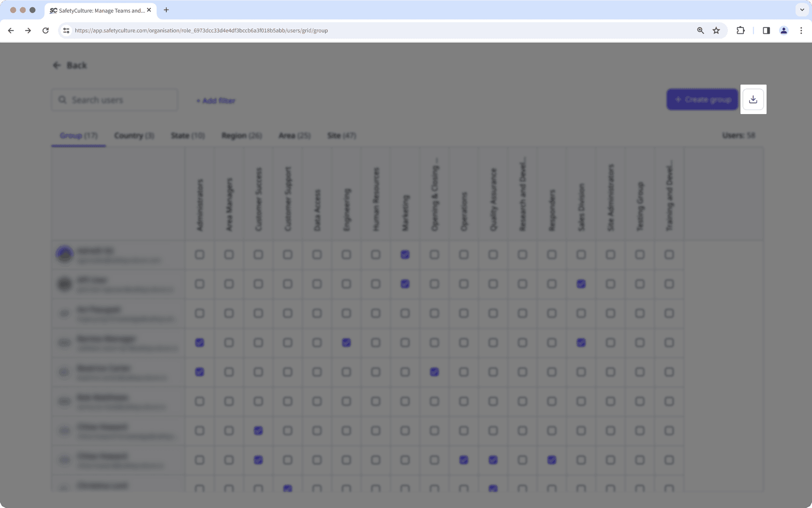Click the browser profile avatar icon
The width and height of the screenshot is (812, 508).
[783, 30]
